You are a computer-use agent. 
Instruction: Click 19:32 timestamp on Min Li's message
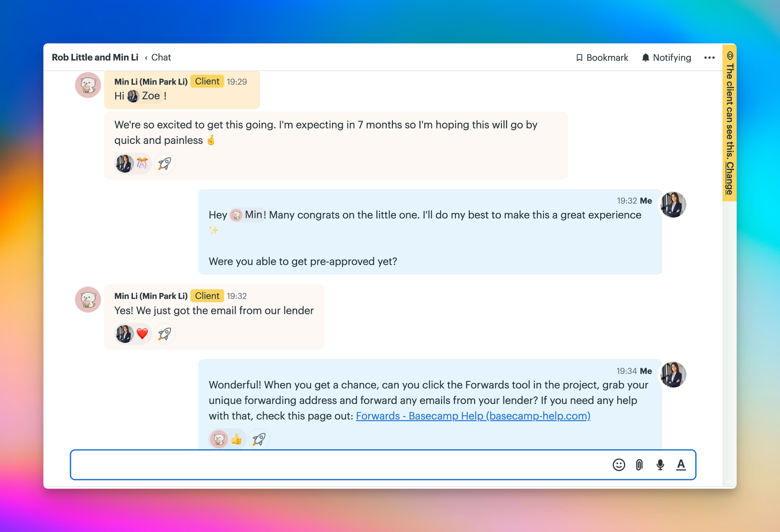(237, 296)
